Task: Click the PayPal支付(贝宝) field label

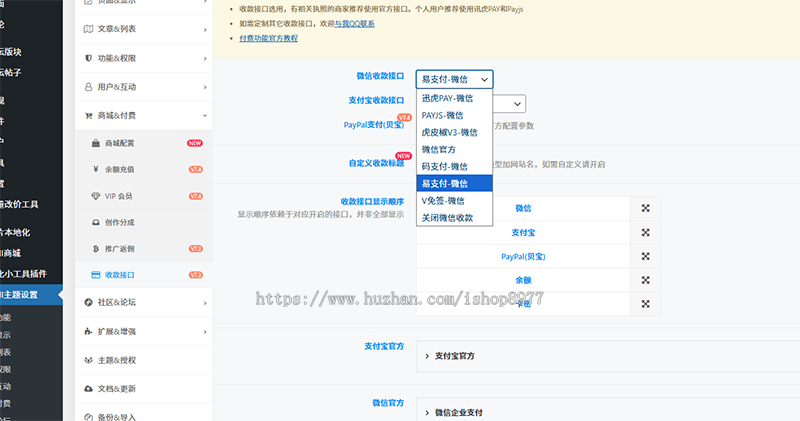Action: pos(373,125)
